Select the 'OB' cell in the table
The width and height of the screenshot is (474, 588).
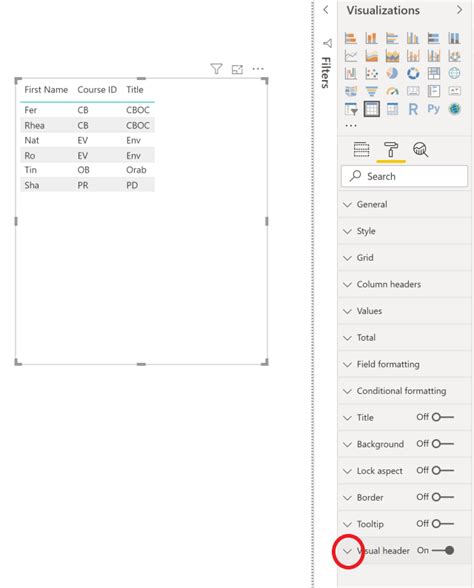83,170
